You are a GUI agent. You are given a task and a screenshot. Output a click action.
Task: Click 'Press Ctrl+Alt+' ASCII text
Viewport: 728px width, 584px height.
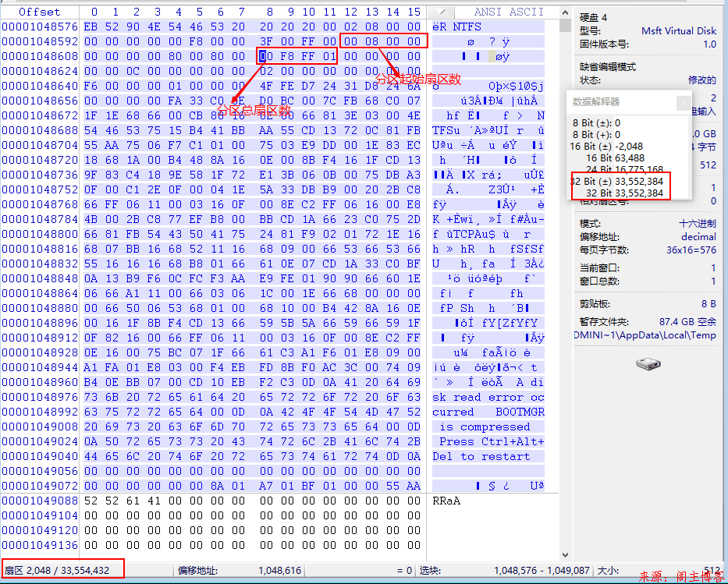click(x=492, y=442)
